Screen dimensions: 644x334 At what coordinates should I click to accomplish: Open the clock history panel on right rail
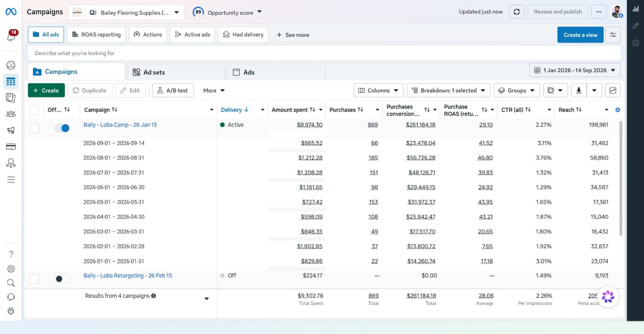[636, 43]
